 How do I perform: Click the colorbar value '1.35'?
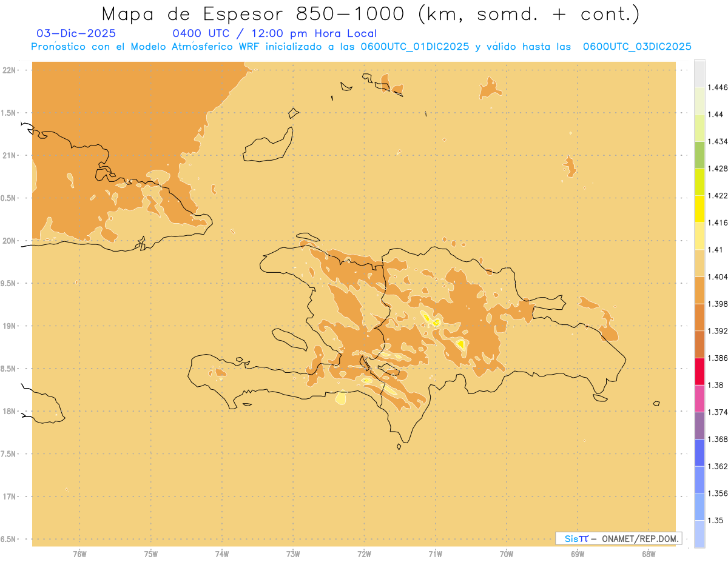click(x=716, y=520)
